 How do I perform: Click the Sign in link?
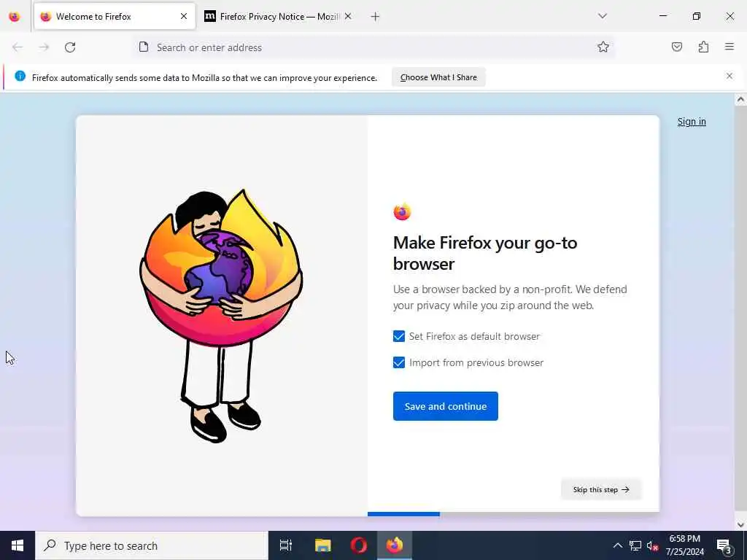[692, 122]
